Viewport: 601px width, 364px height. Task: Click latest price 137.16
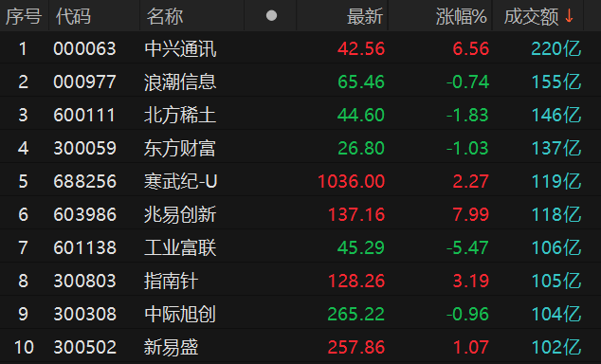[356, 214]
